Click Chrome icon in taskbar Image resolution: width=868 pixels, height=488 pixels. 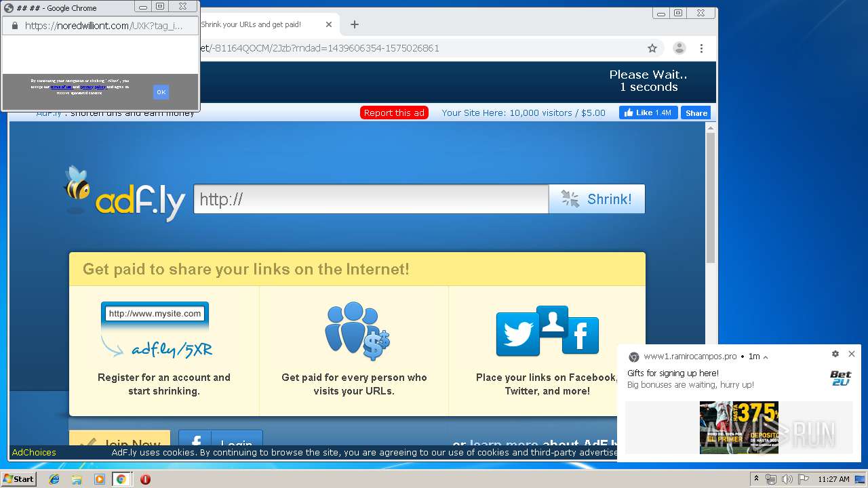[121, 479]
